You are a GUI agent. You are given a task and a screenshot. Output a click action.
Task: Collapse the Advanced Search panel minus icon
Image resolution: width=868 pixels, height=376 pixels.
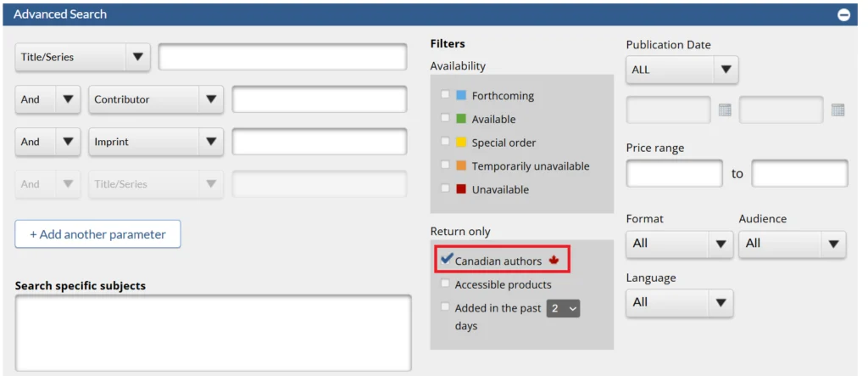tap(843, 15)
